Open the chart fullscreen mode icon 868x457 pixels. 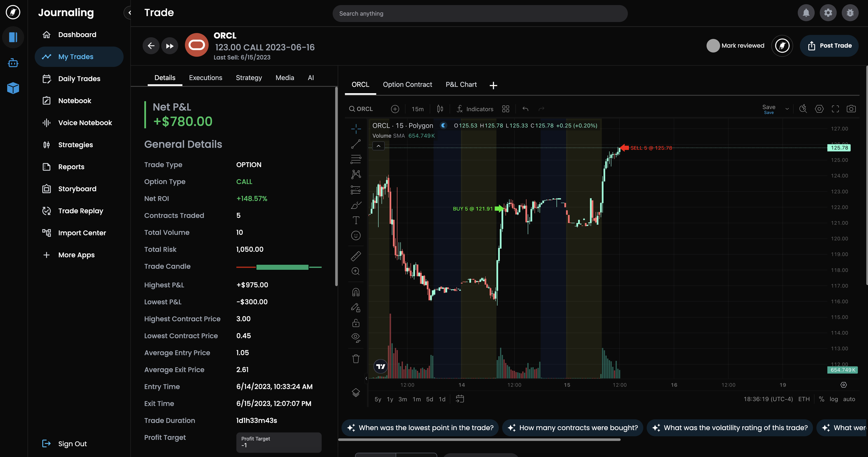pyautogui.click(x=835, y=109)
